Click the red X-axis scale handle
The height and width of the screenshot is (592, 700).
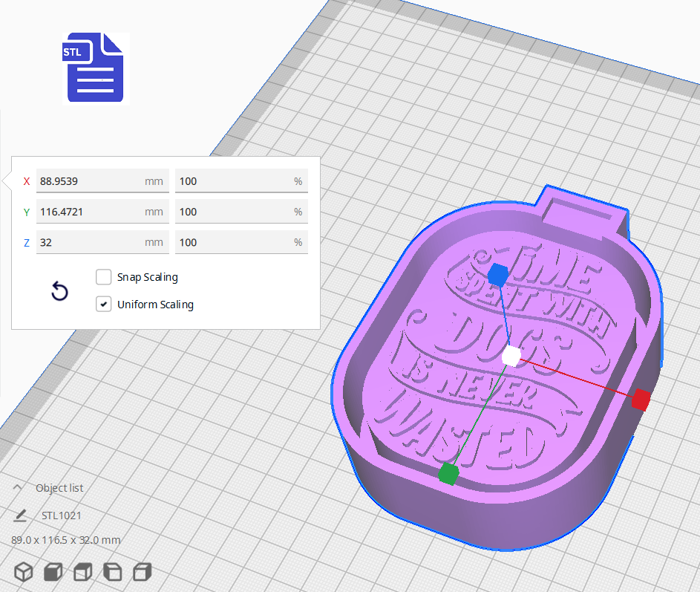pos(639,400)
